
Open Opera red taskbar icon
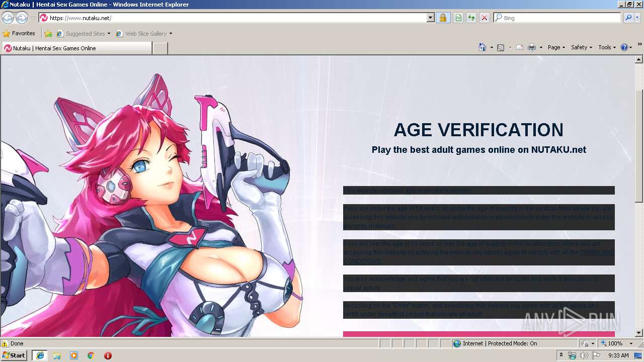(108, 355)
